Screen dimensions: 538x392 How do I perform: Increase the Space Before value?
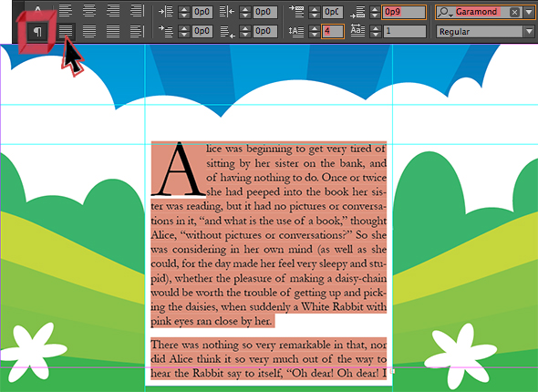[315, 9]
